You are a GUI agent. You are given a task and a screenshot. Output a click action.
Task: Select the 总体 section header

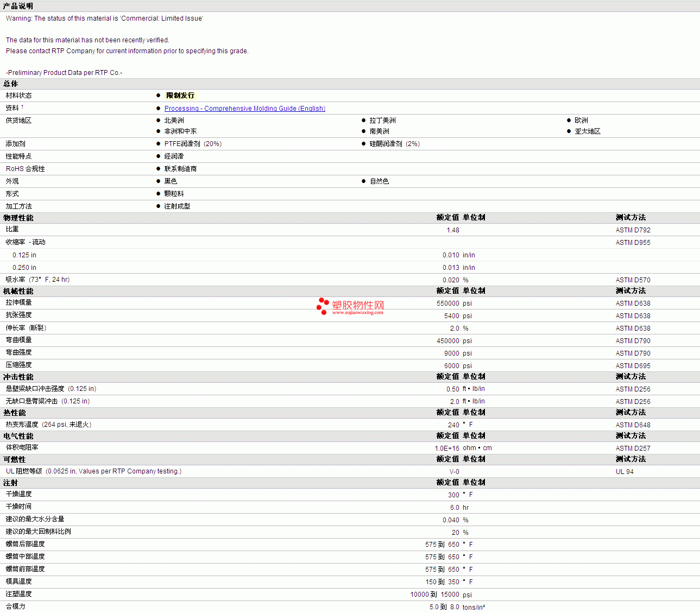tap(10, 84)
